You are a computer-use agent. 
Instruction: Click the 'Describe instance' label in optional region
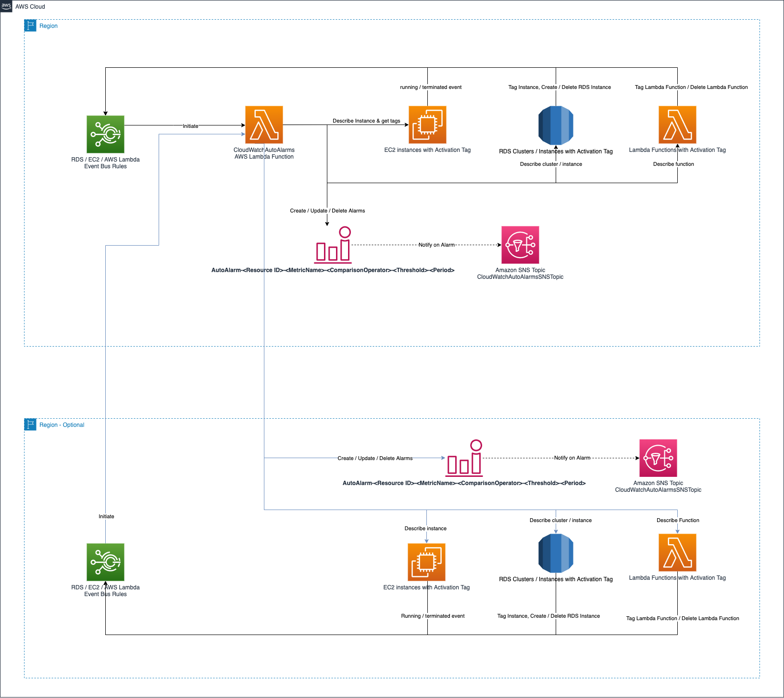pyautogui.click(x=425, y=528)
